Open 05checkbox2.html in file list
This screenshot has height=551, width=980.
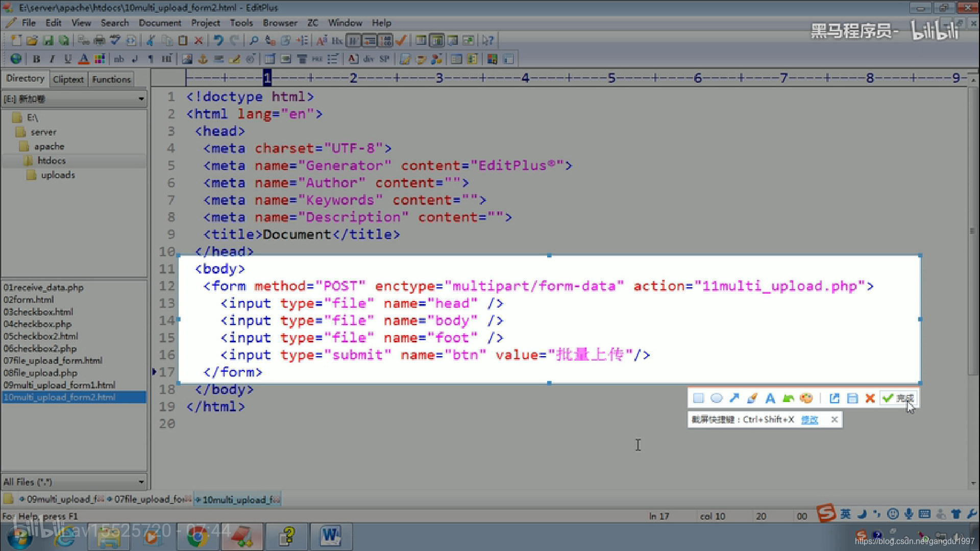[41, 336]
